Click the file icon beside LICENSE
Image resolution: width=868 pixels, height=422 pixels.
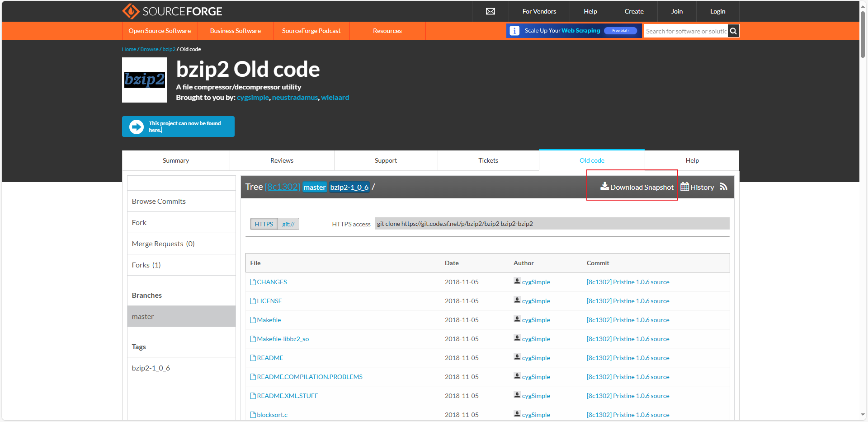tap(253, 300)
